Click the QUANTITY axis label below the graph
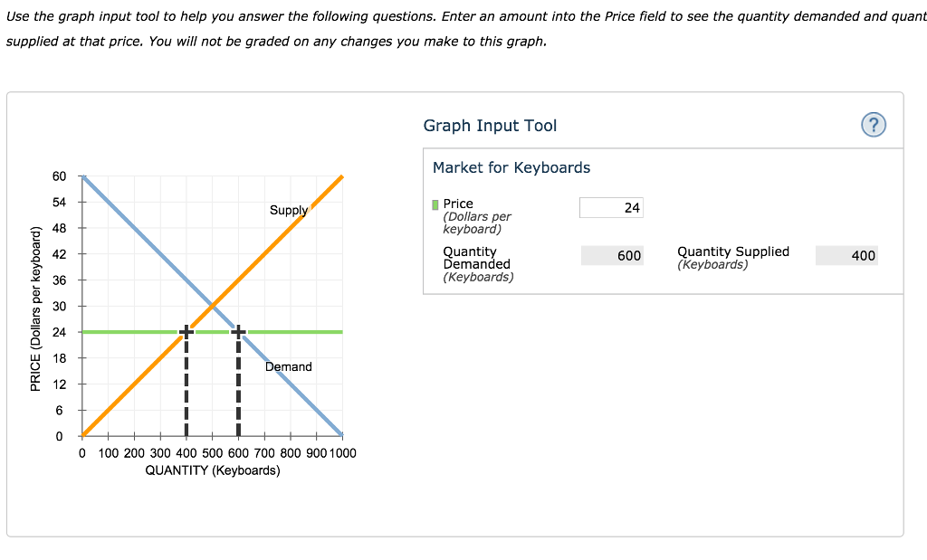Viewport: 927px width, 560px height. pyautogui.click(x=214, y=470)
